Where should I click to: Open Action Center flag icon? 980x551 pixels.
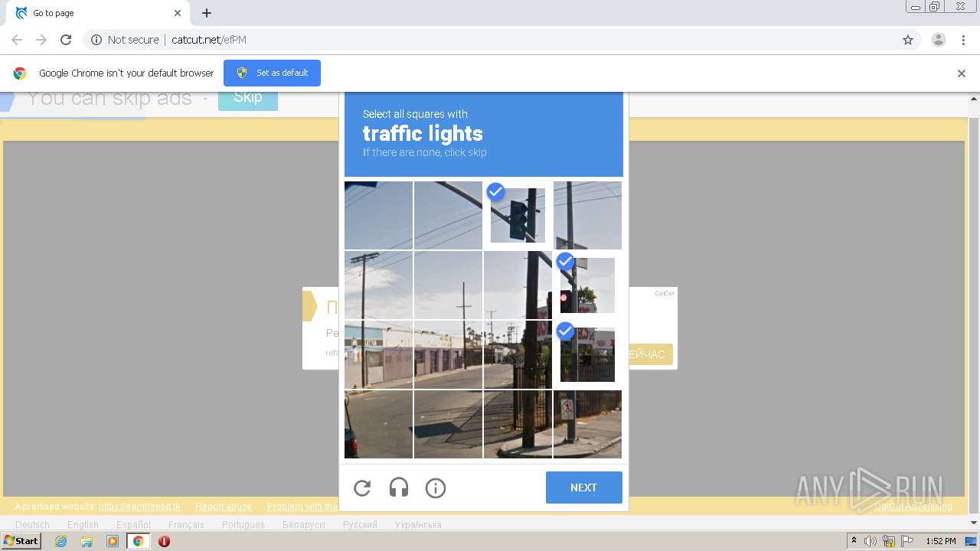[907, 541]
